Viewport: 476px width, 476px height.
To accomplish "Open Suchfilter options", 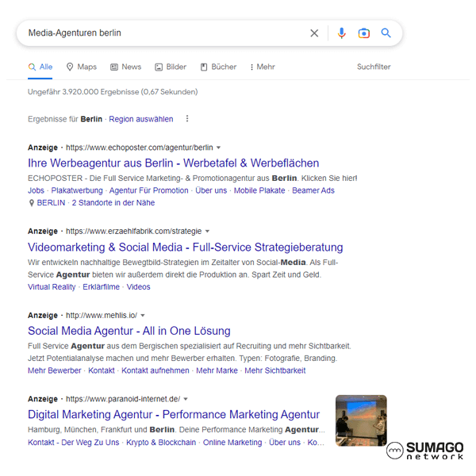I will click(x=374, y=67).
